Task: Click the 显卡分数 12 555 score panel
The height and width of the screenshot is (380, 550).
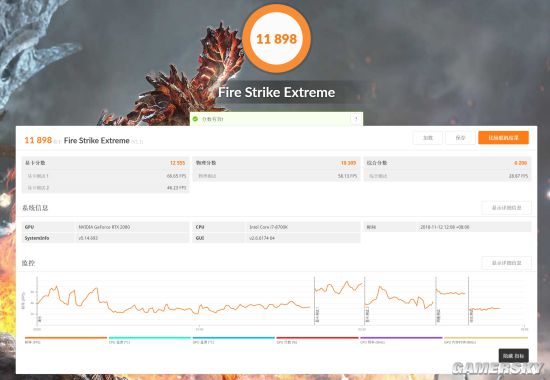Action: point(105,174)
